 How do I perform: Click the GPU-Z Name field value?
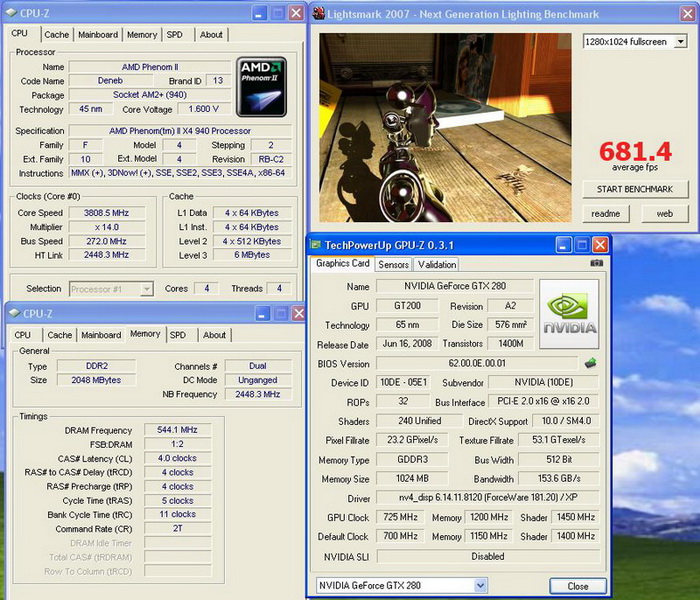(x=454, y=286)
